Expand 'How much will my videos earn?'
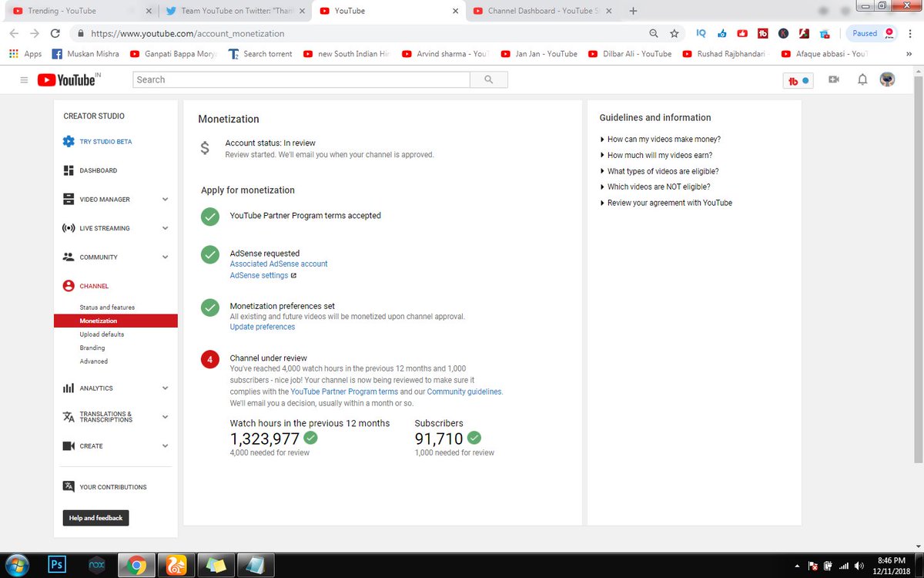Viewport: 924px width, 578px height. (656, 155)
